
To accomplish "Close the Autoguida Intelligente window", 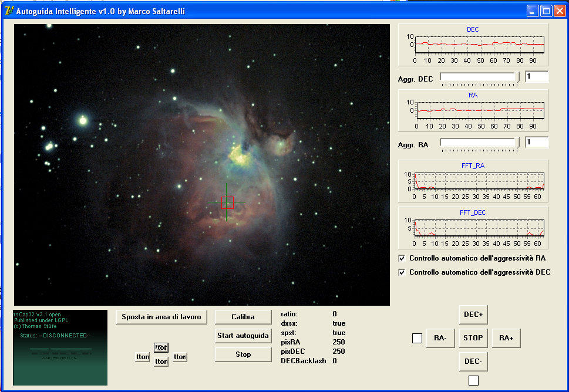I will tap(560, 11).
